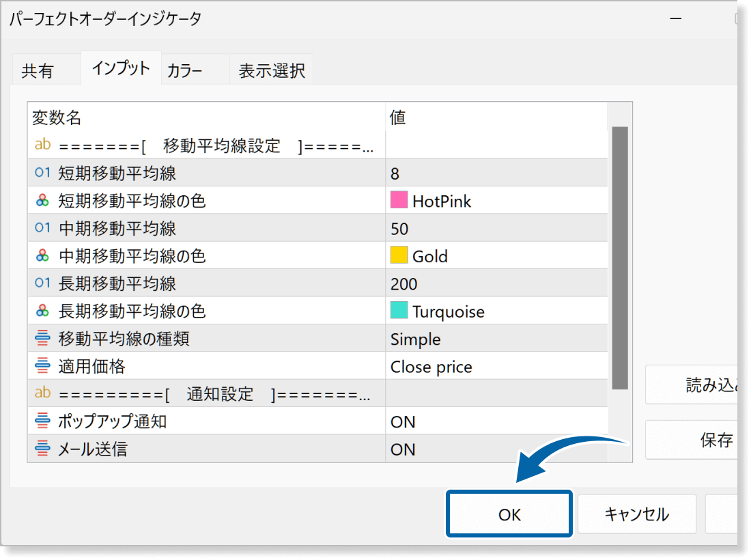751x560 pixels.
Task: Switch to the カラー tab
Action: pos(185,70)
